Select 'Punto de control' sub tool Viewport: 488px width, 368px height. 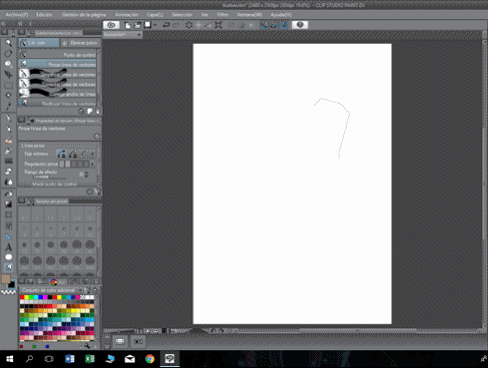[x=58, y=54]
